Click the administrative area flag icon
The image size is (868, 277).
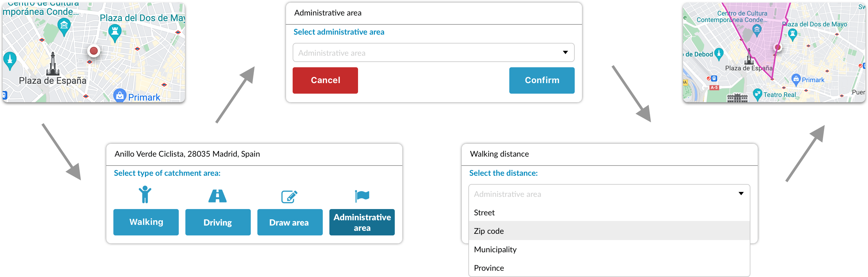click(x=362, y=195)
